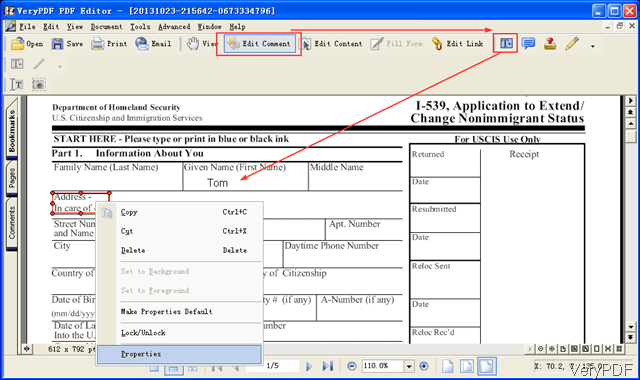Open the Comments side panel tab
The image size is (640, 380).
pyautogui.click(x=12, y=223)
